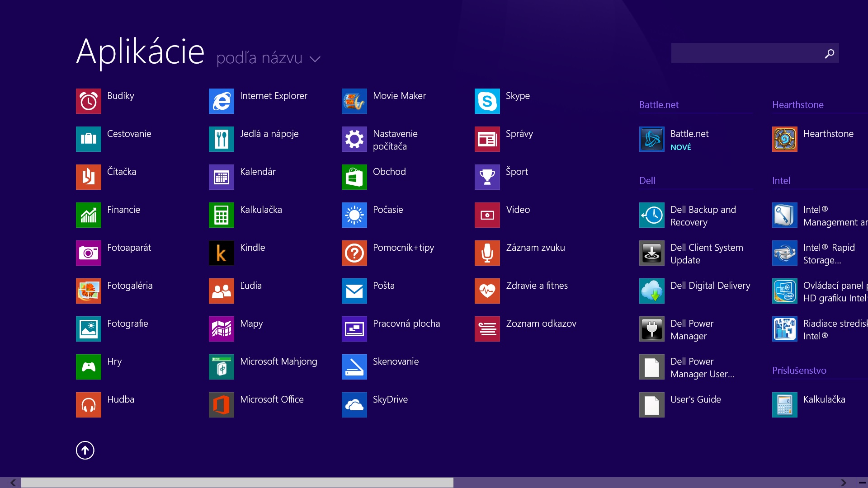This screenshot has width=868, height=488.
Task: Open Dell Backup and Recovery icon
Action: 652,215
